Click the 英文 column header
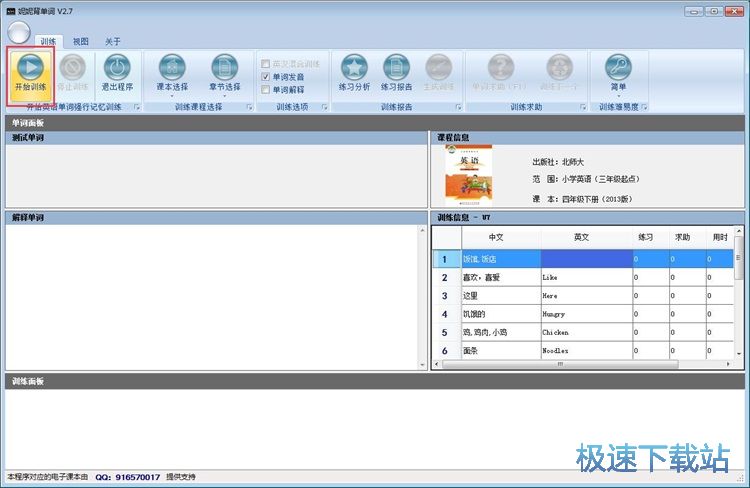 coord(581,237)
